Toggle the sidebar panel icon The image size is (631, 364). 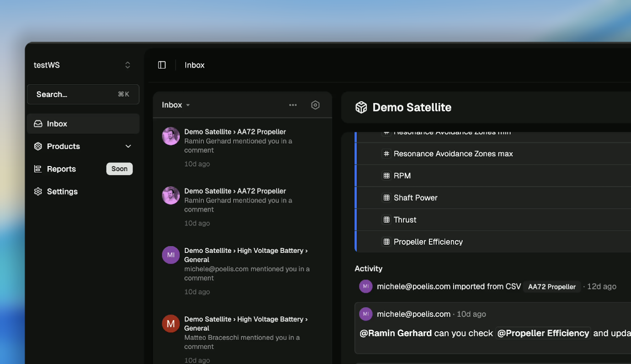(162, 65)
